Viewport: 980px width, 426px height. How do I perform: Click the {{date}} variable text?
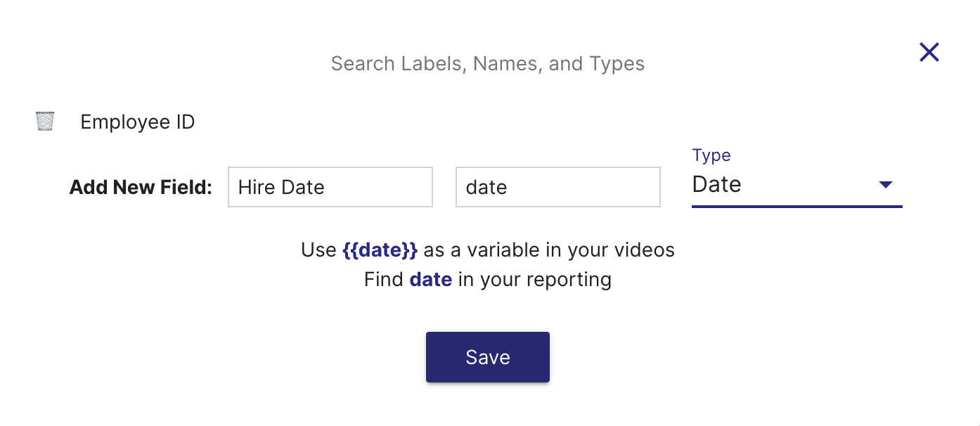point(380,250)
